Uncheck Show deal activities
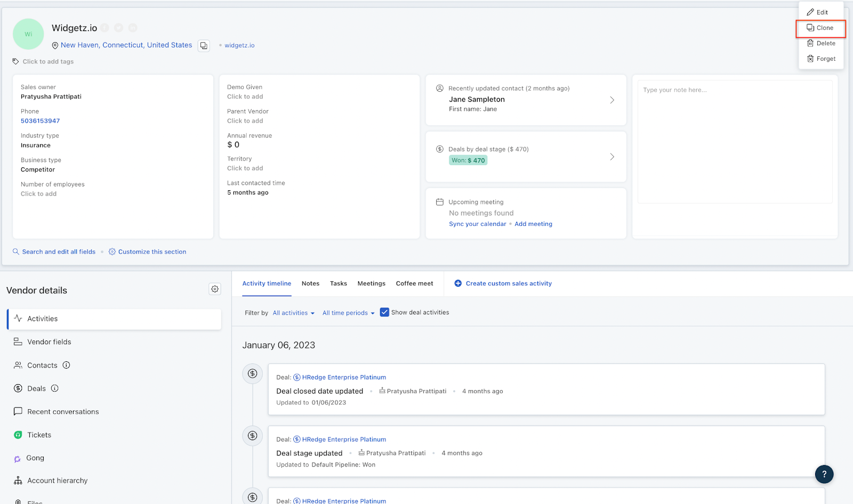853x504 pixels. (x=384, y=312)
